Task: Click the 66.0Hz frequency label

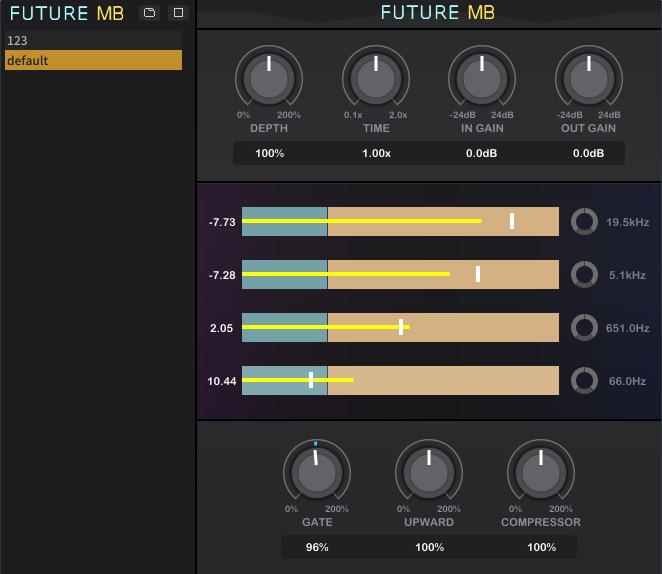Action: (627, 381)
